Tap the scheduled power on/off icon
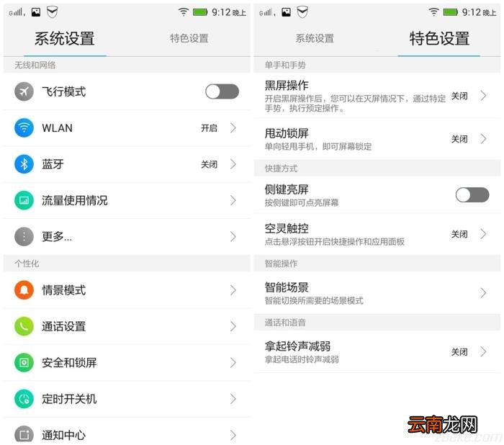Viewport: 504px width, 445px height. coord(24,399)
